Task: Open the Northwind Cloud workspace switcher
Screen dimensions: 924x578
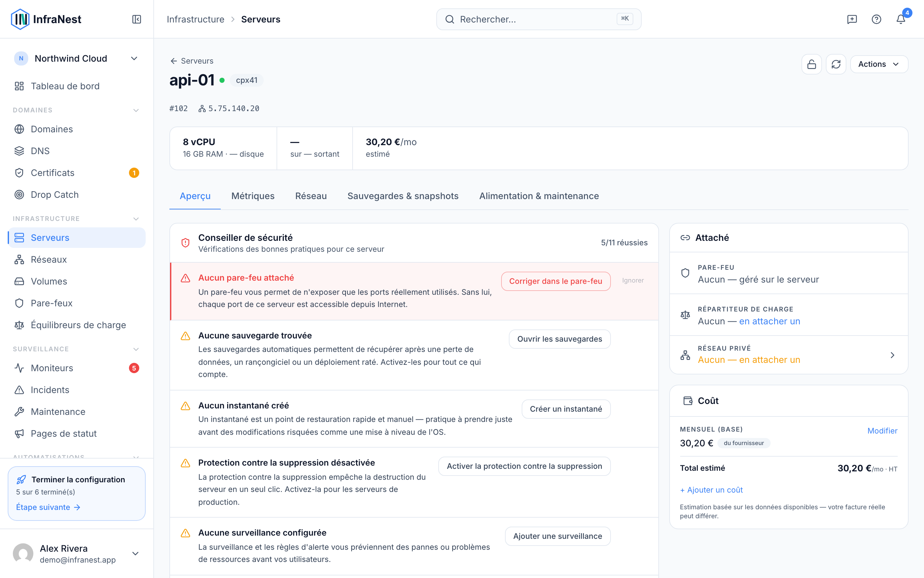Action: 76,58
